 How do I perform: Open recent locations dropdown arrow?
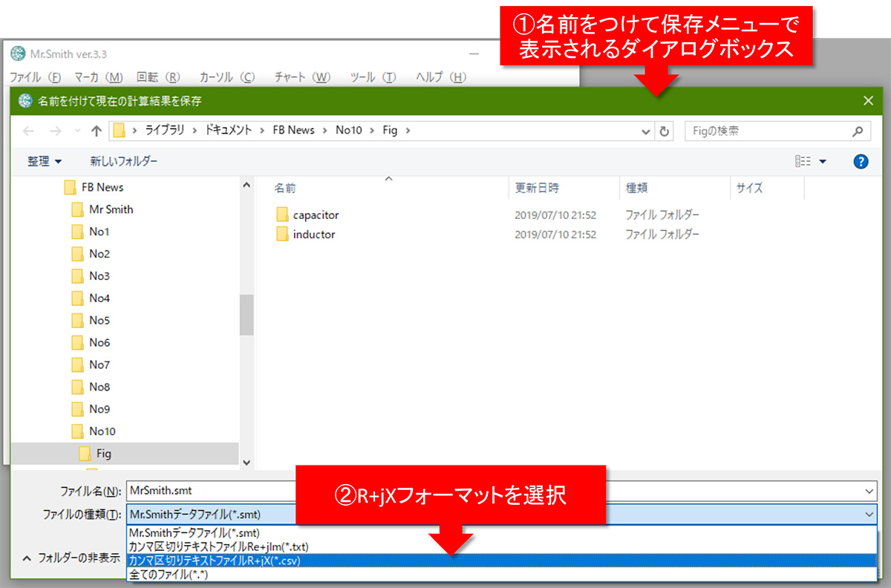(77, 131)
